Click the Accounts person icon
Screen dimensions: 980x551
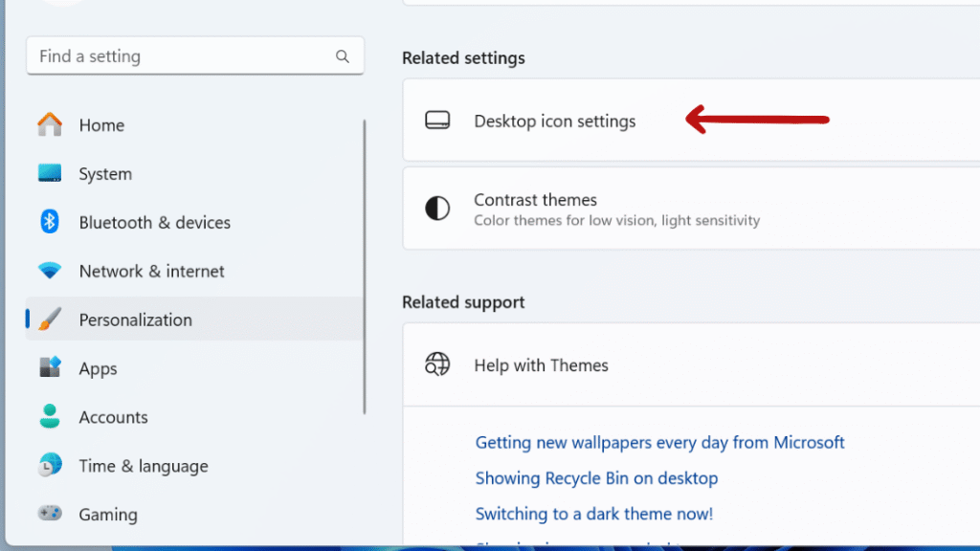tap(50, 416)
